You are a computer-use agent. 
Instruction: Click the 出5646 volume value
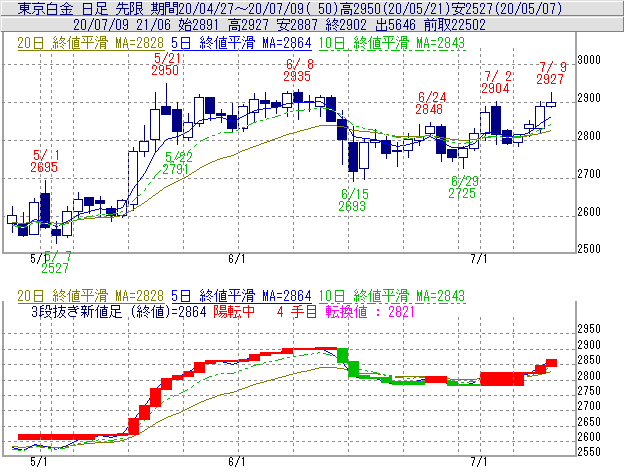[x=395, y=25]
